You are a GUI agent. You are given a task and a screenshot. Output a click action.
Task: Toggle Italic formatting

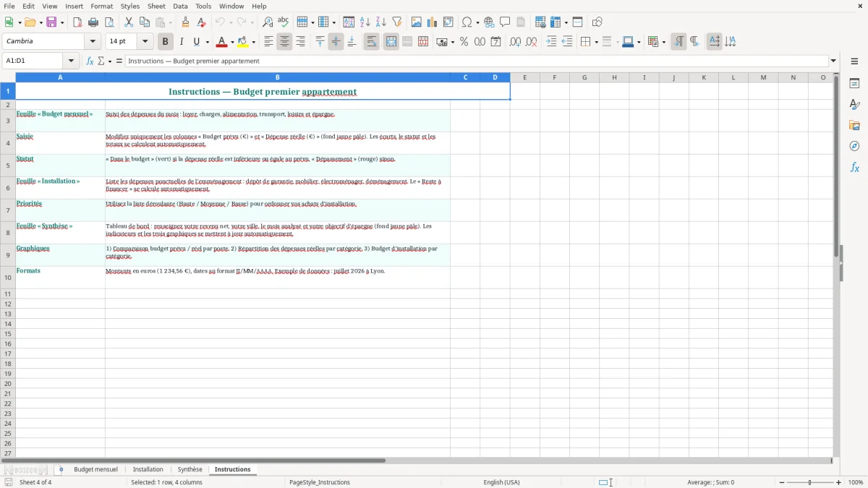pos(182,42)
